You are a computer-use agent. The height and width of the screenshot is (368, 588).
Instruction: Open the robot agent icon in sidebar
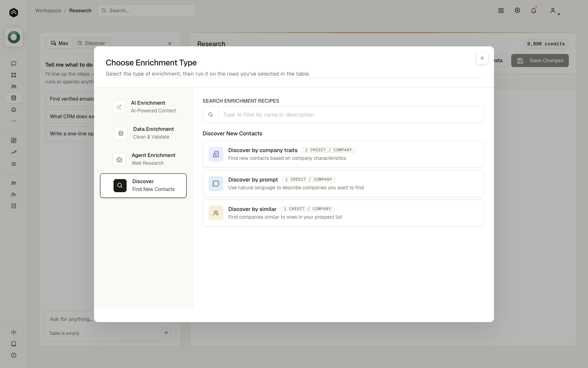13,110
